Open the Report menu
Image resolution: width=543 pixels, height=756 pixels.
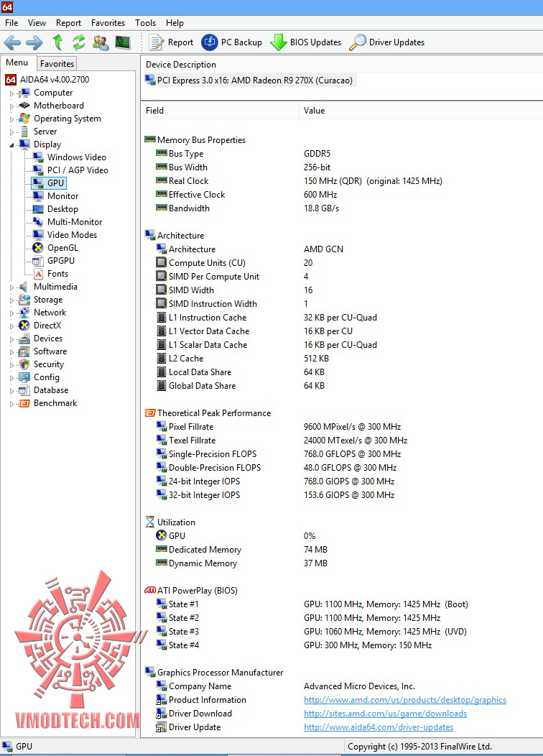[68, 23]
